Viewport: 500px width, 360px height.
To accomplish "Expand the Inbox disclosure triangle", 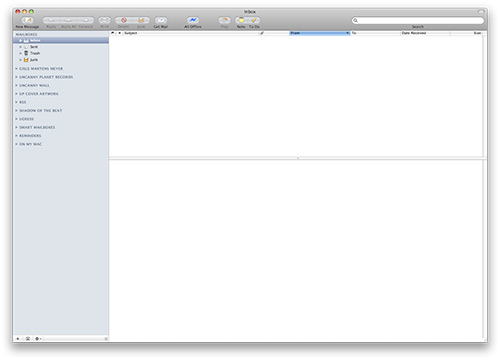I will click(x=20, y=40).
